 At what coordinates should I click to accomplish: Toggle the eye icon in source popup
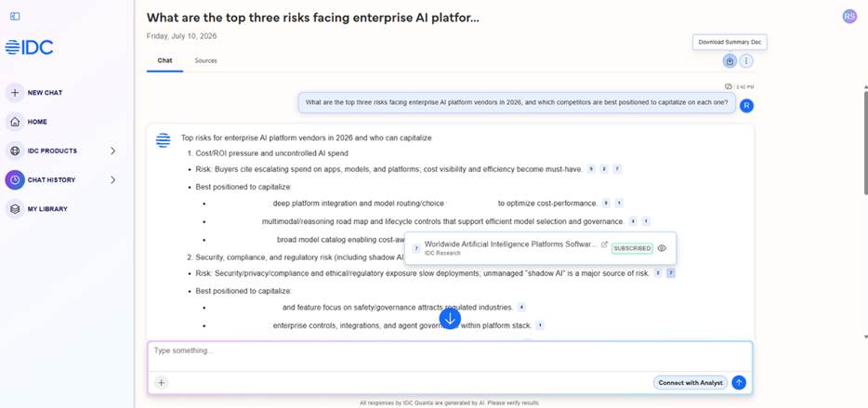point(662,248)
